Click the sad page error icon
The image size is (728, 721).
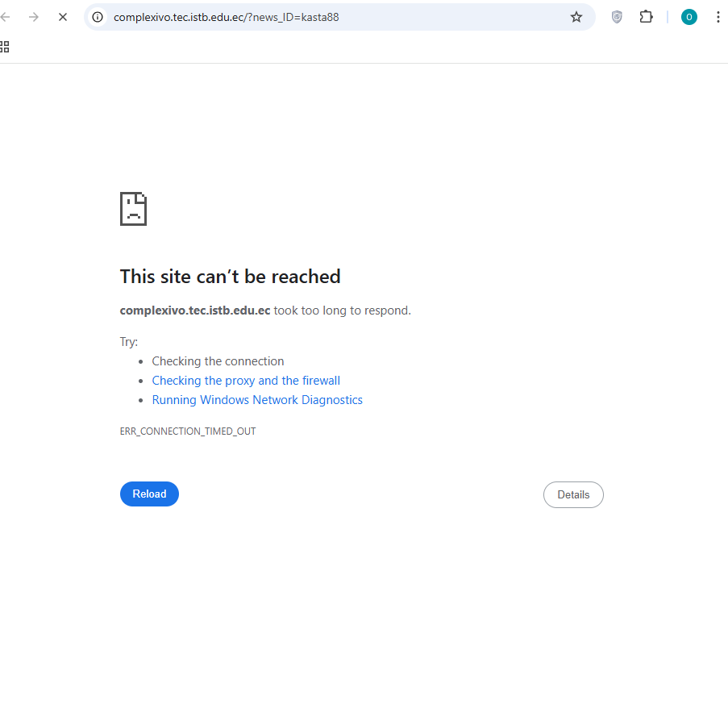tap(133, 209)
